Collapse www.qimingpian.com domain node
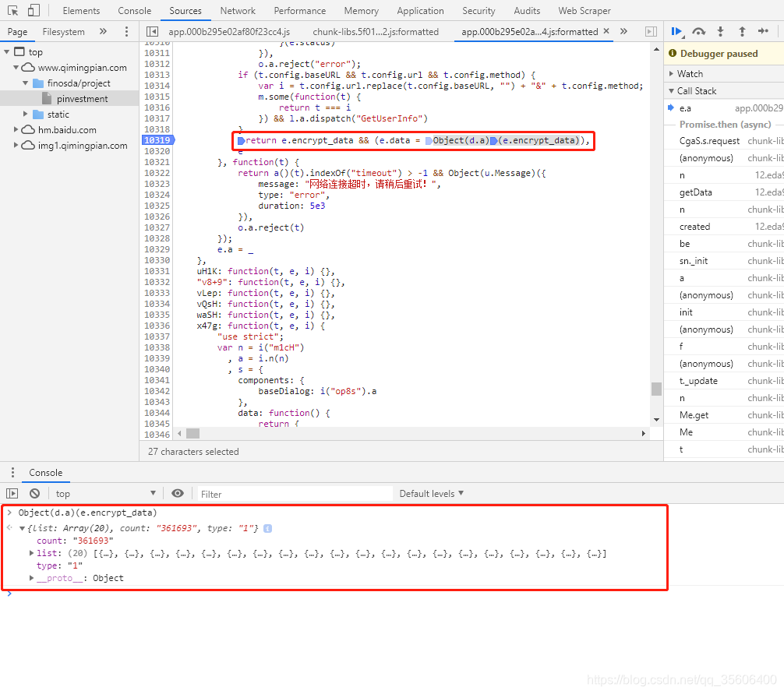This screenshot has width=784, height=694. 16,68
